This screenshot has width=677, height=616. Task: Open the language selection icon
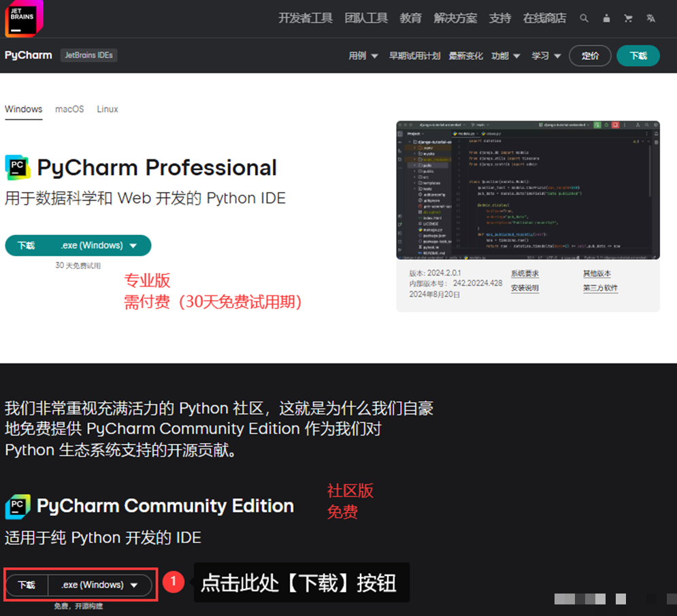[650, 18]
